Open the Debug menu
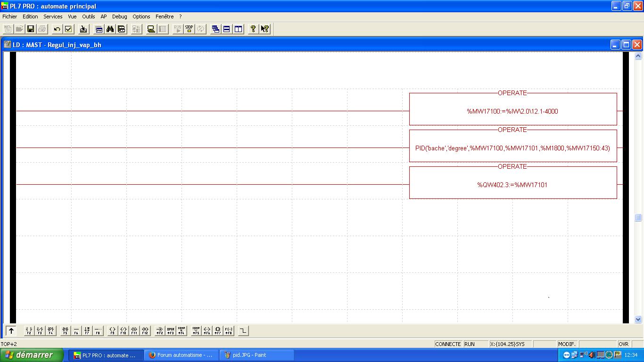This screenshot has height=362, width=644. click(x=119, y=16)
